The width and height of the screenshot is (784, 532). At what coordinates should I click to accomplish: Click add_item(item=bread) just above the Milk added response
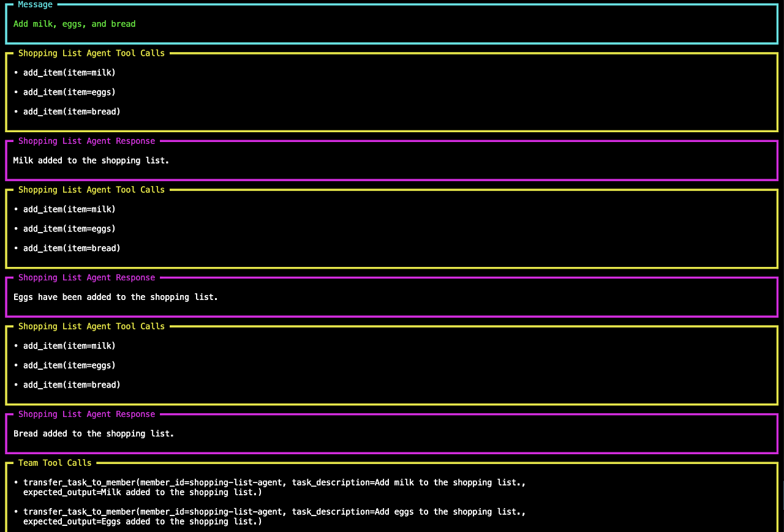click(x=72, y=111)
